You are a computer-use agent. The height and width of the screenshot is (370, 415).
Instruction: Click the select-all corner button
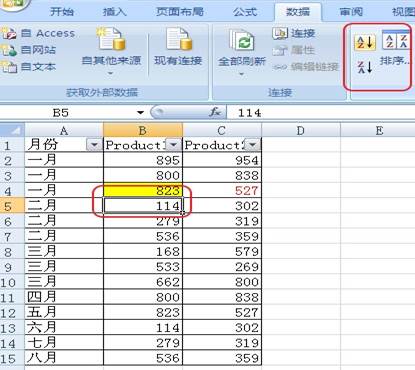tap(12, 130)
